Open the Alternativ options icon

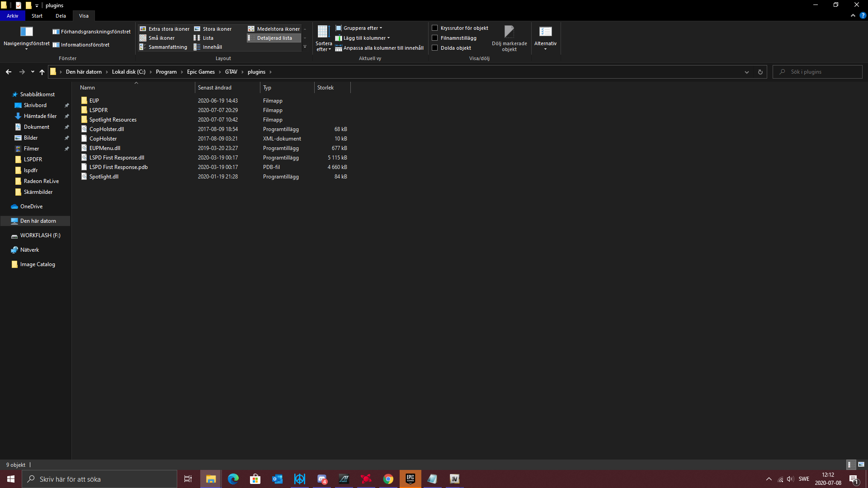(x=545, y=32)
